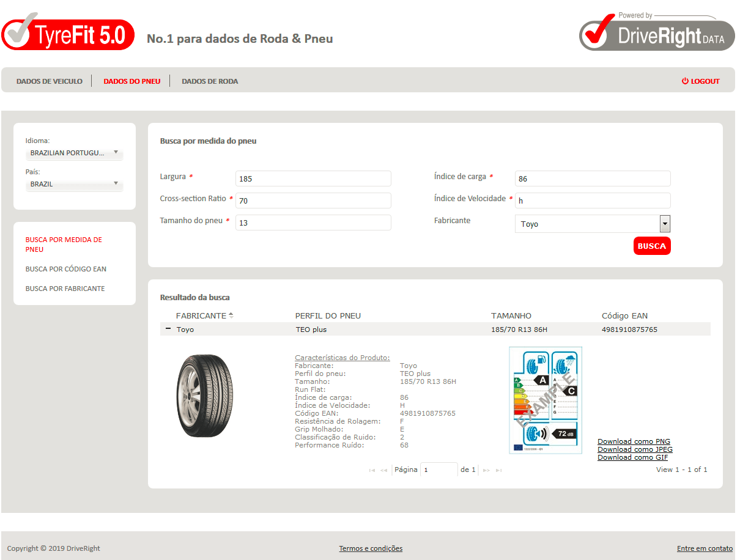Click the 185/70 R13 86H size cell

[x=519, y=330]
